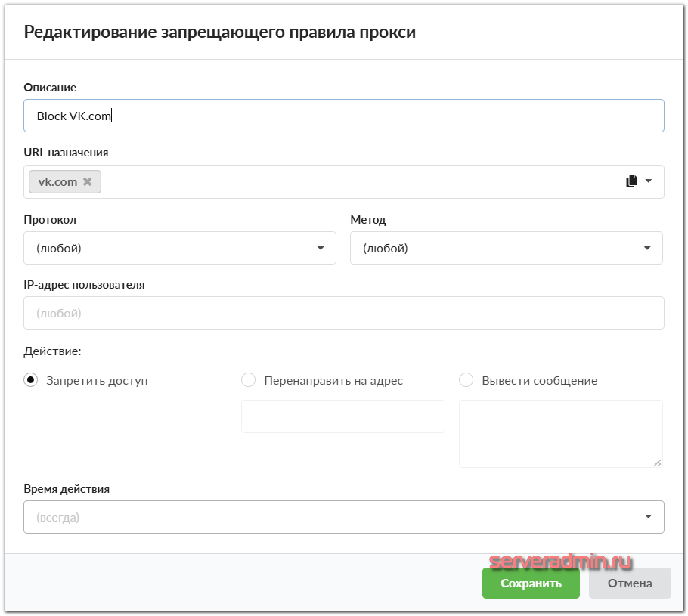Enable the 'Вывести сообщение' radio option

pyautogui.click(x=466, y=380)
